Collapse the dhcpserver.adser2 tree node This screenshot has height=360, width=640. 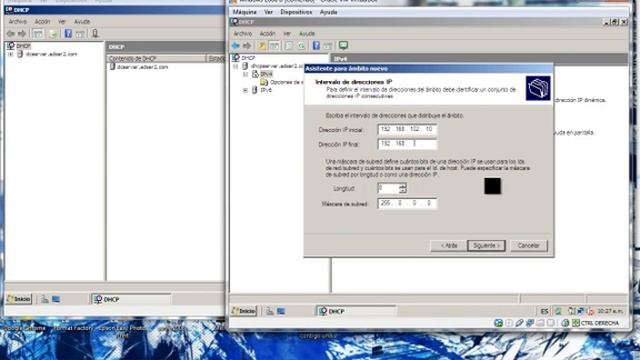[x=236, y=66]
